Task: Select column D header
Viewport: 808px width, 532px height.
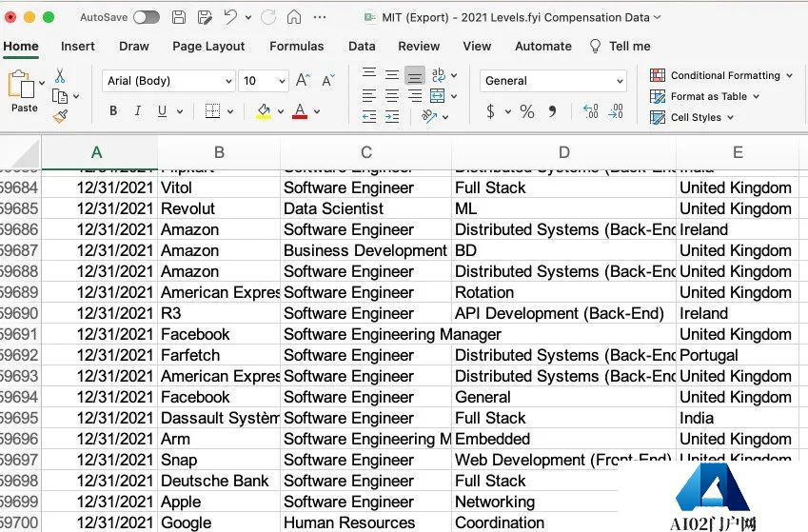Action: (x=563, y=152)
